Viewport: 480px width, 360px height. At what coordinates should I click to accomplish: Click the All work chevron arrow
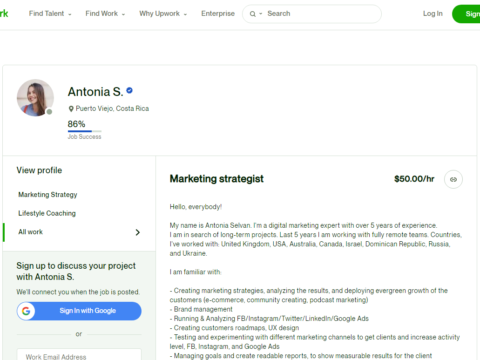tap(138, 232)
